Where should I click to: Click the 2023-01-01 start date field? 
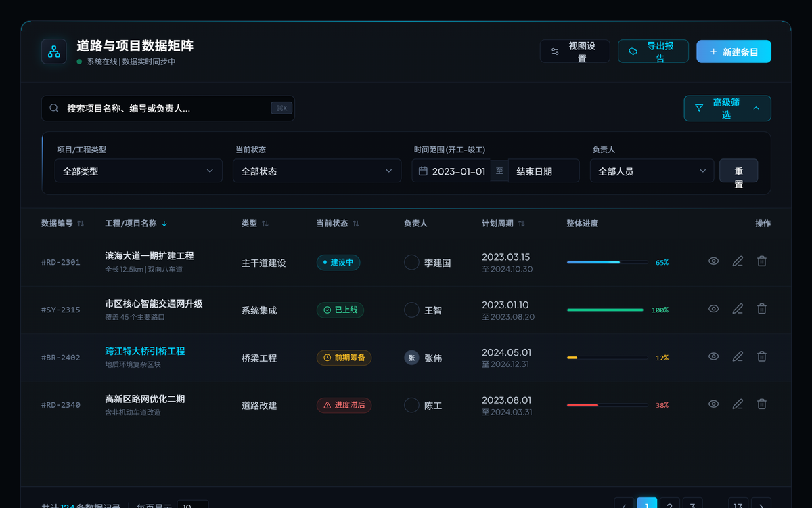pos(451,171)
